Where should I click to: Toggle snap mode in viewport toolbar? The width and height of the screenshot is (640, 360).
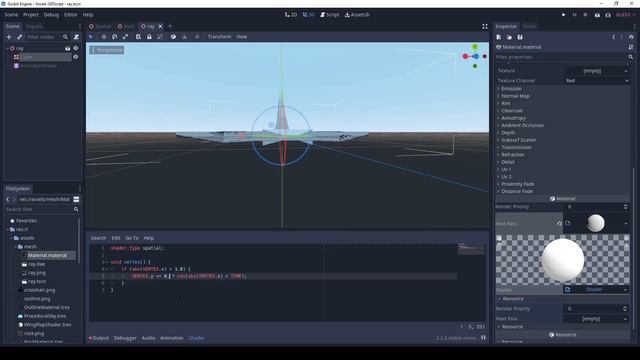coord(184,37)
